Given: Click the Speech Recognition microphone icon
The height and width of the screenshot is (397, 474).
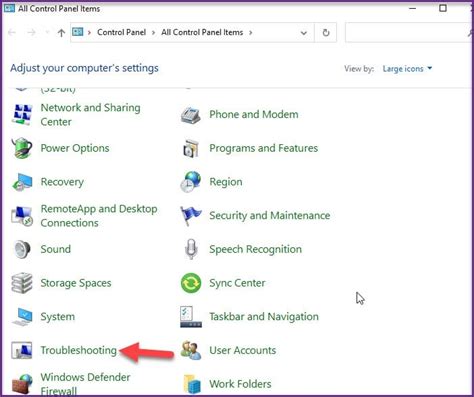Looking at the screenshot, I should (x=191, y=249).
